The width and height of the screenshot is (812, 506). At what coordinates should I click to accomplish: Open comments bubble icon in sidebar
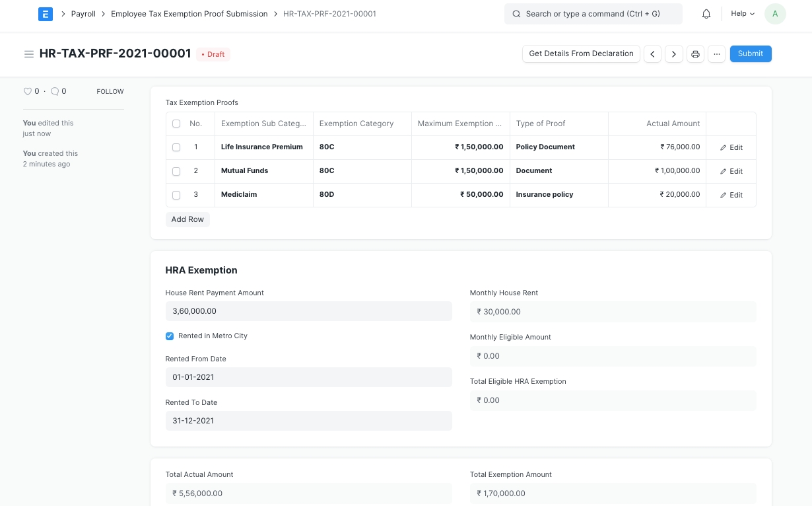coord(55,92)
